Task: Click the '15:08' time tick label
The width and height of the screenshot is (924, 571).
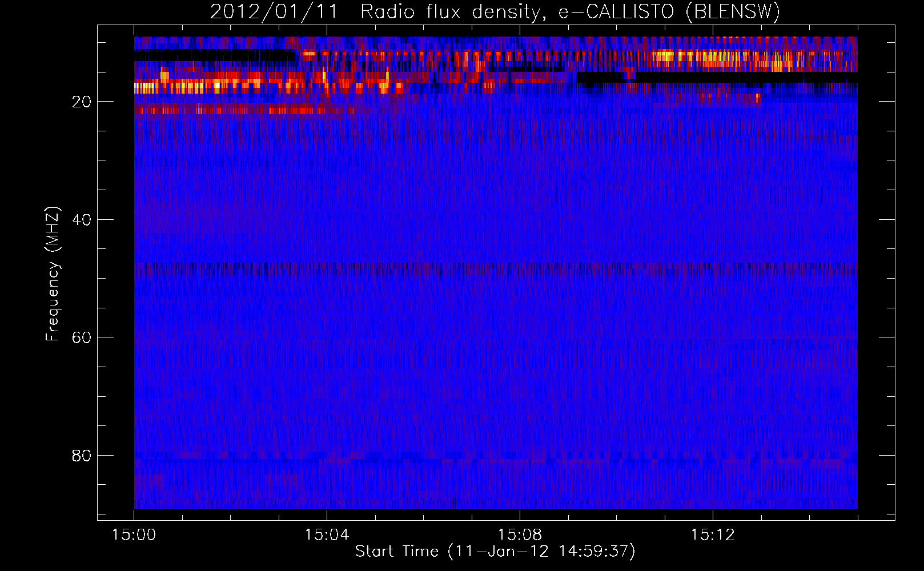Action: click(520, 535)
